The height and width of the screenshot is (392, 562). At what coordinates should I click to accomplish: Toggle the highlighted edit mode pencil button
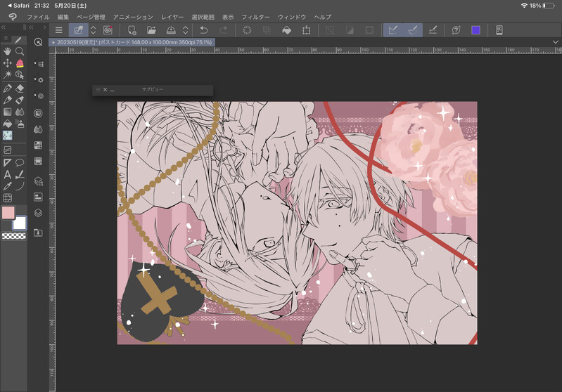coord(79,30)
